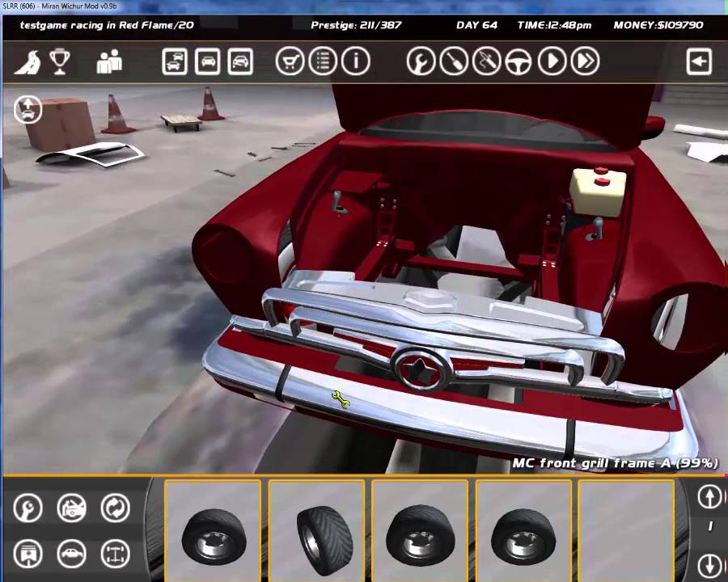Page inventory up with up arrow
Screen dimensions: 728x582
point(709,497)
